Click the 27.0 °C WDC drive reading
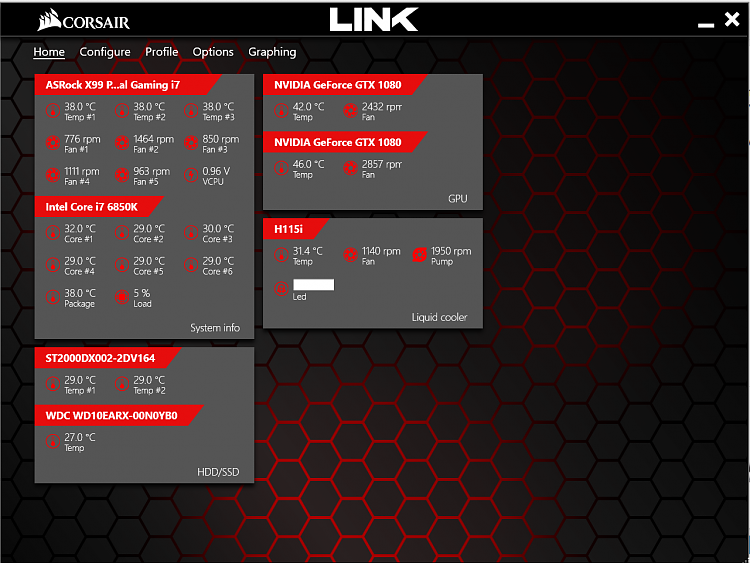The height and width of the screenshot is (563, 750). click(80, 437)
